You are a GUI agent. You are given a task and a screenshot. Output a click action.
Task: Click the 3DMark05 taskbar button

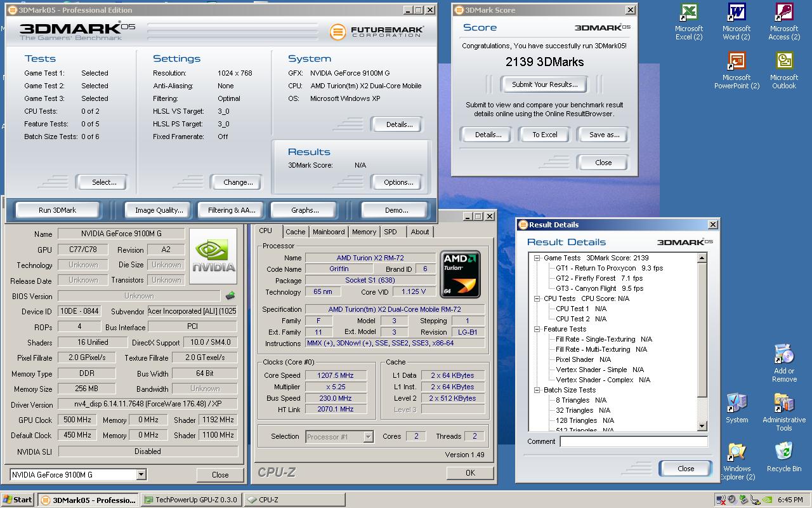[x=89, y=500]
